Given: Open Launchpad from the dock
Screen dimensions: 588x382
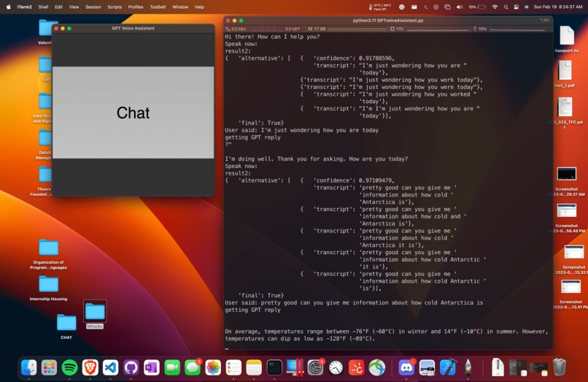Looking at the screenshot, I should (x=49, y=367).
